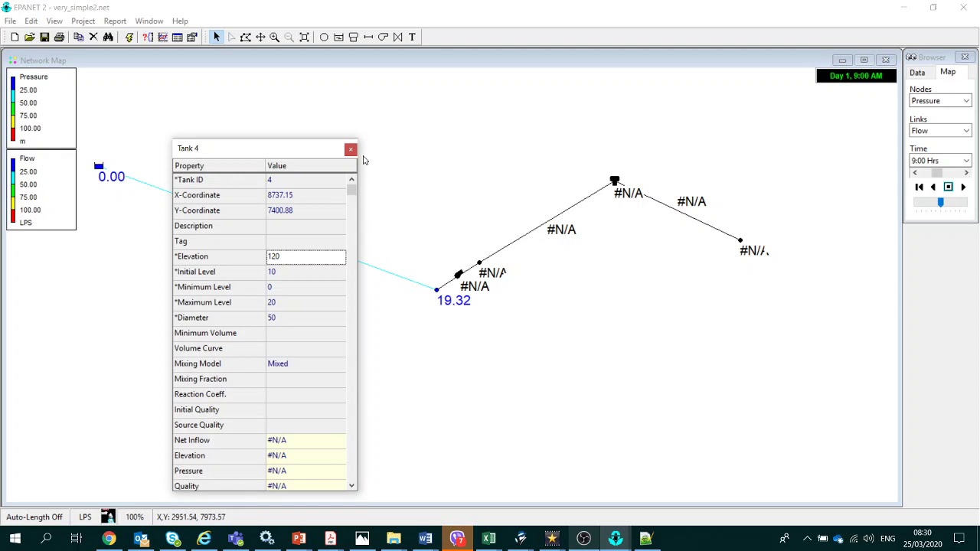Click the property list scroll-up arrow

(x=351, y=180)
